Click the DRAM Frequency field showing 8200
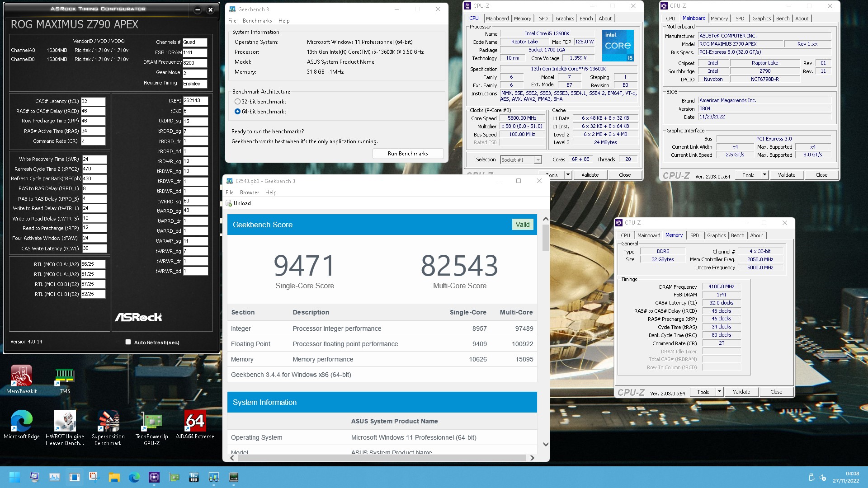868x488 pixels. click(x=195, y=63)
